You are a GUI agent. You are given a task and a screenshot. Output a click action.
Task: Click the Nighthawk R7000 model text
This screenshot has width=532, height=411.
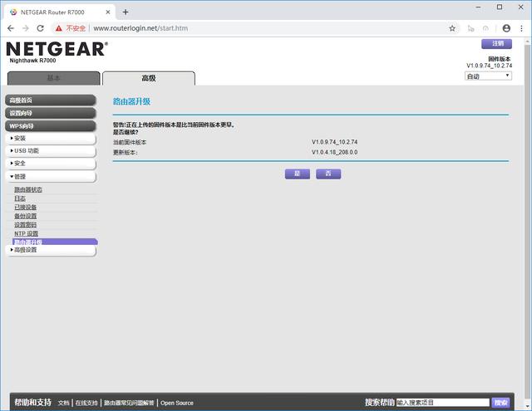pyautogui.click(x=32, y=61)
